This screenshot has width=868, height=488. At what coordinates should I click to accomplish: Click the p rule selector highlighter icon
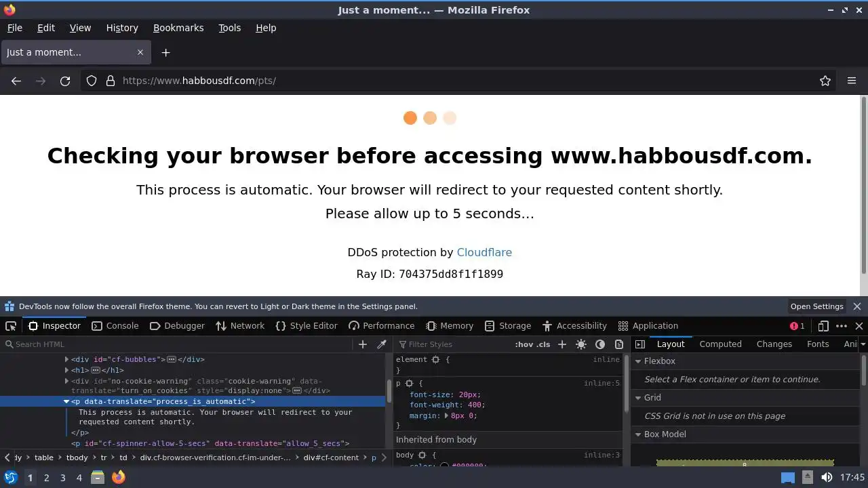pos(409,384)
